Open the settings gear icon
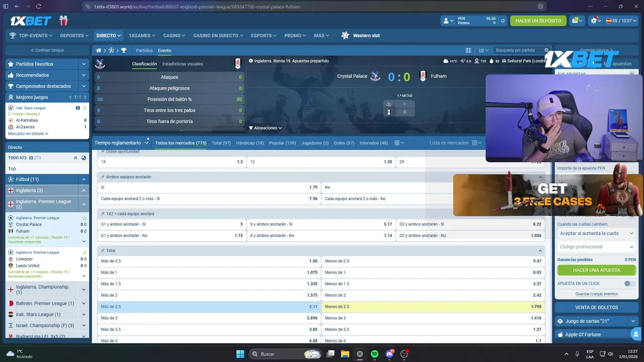This screenshot has height=362, width=644. click(595, 21)
